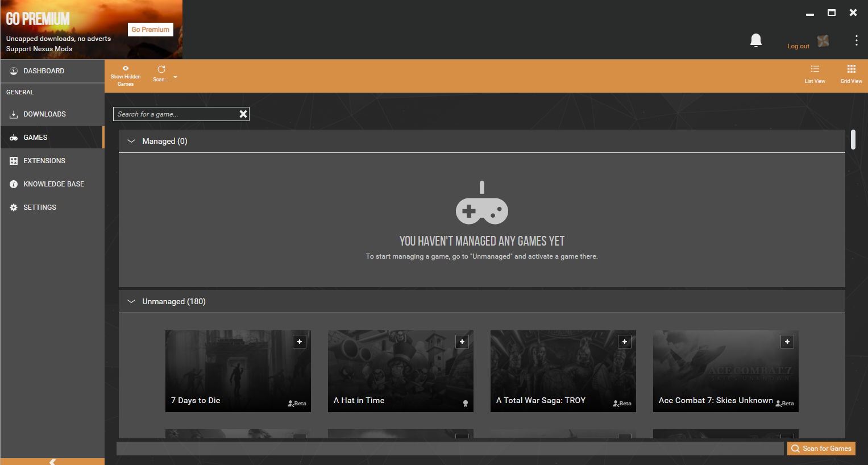Select the A Total War Saga: TROY tile
The height and width of the screenshot is (465, 868).
pyautogui.click(x=563, y=371)
